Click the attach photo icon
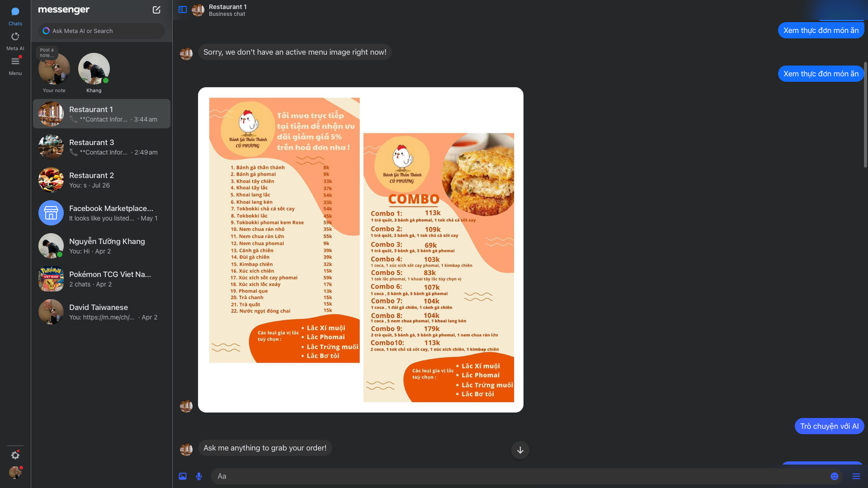 point(183,476)
